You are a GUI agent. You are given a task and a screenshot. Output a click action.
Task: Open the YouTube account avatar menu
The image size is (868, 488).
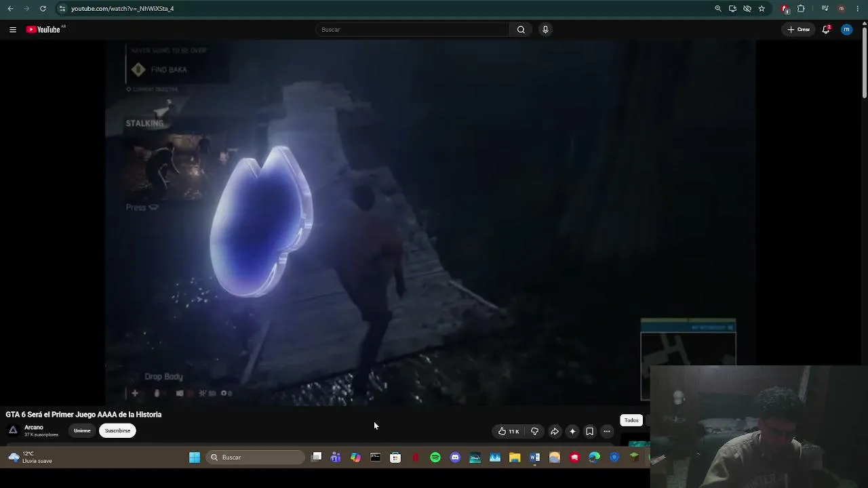tap(846, 30)
